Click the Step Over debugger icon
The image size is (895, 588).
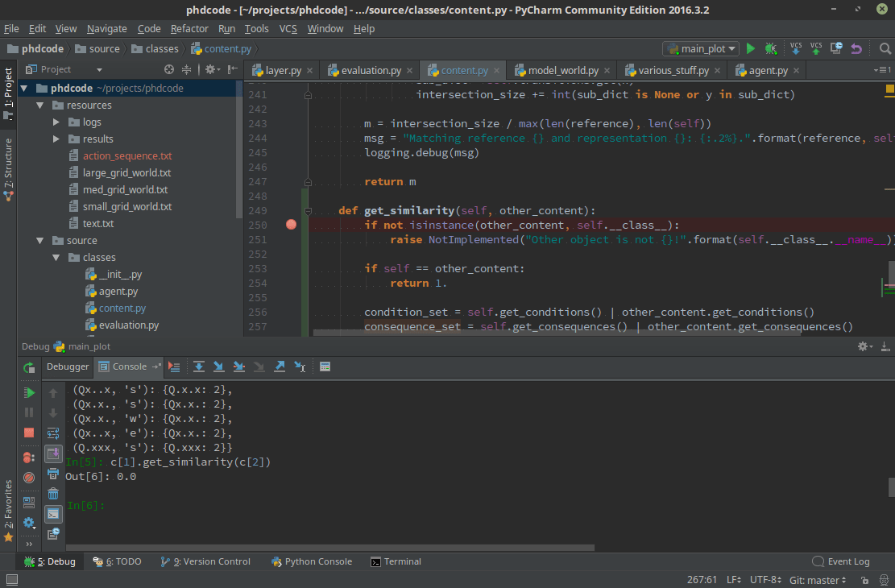coord(199,366)
